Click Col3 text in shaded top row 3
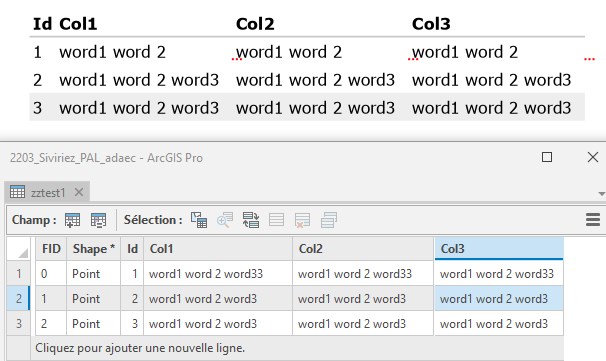606x361 pixels. [491, 108]
